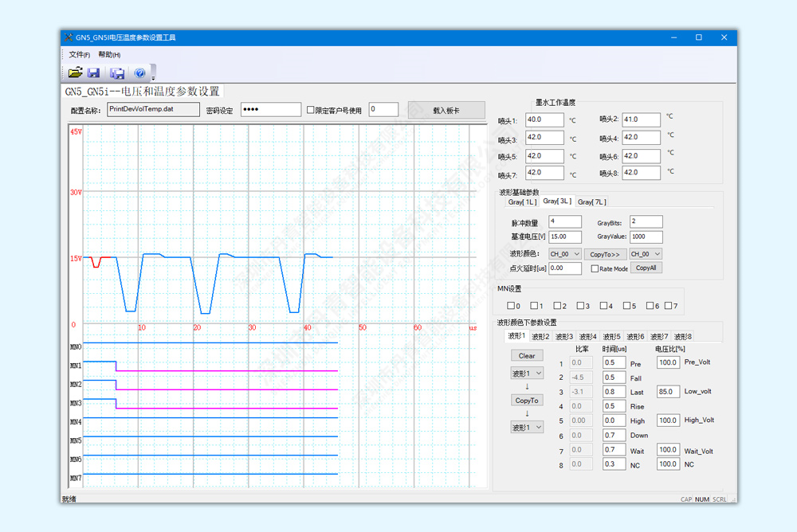Open help via the question mark icon

coord(139,73)
